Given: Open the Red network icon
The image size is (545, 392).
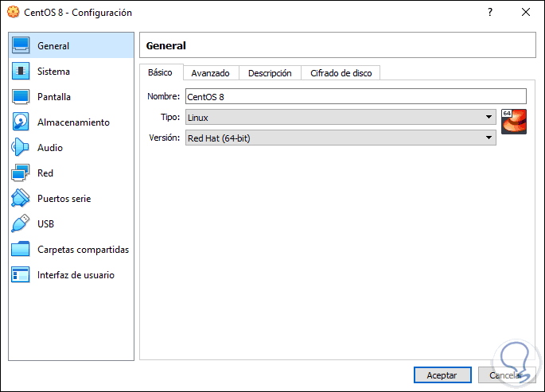Looking at the screenshot, I should point(20,173).
